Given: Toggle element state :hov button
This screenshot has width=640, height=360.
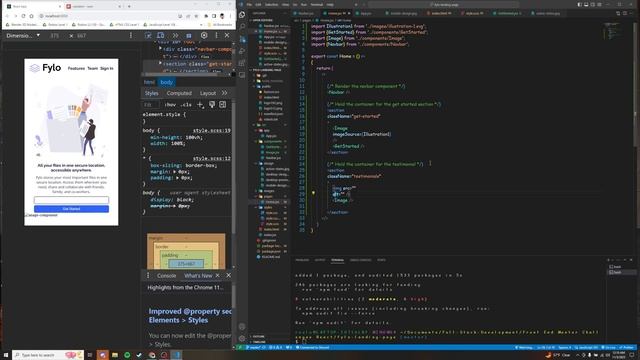Looking at the screenshot, I should pyautogui.click(x=170, y=105).
